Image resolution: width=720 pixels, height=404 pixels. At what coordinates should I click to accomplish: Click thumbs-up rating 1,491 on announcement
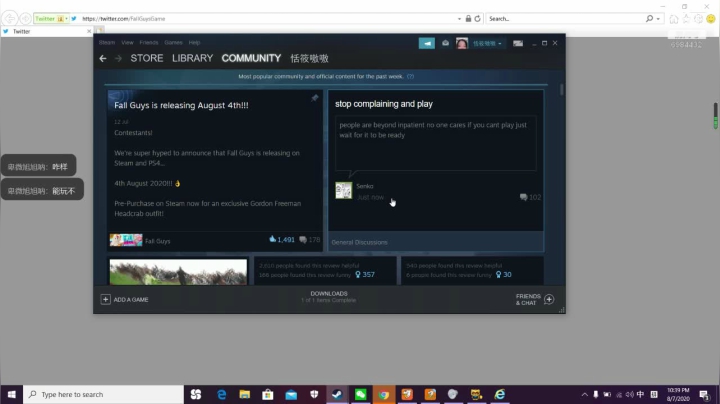[282, 240]
